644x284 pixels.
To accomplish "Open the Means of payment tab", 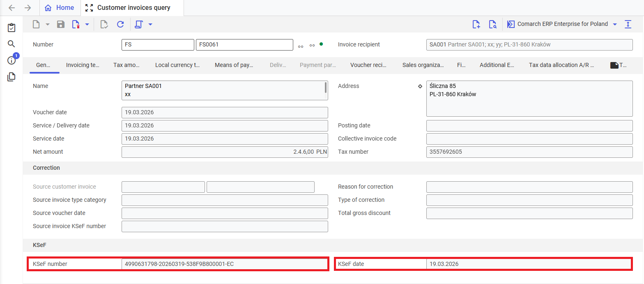I will (x=234, y=65).
